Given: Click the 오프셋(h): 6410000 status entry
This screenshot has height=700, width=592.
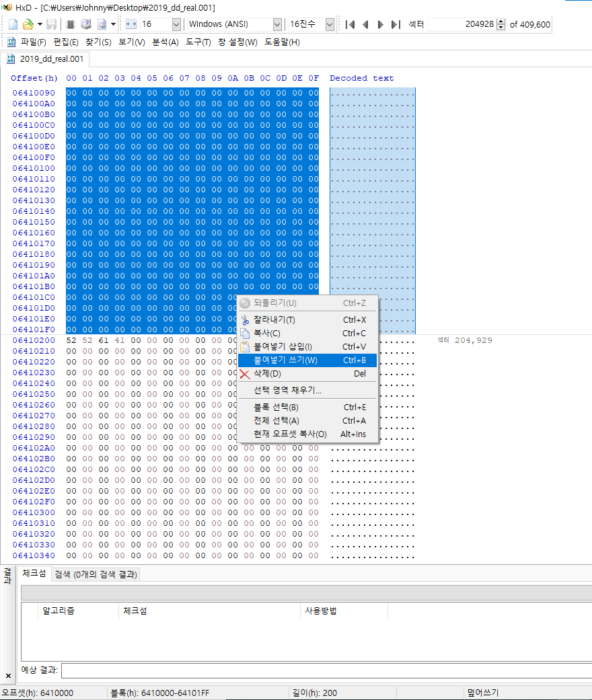Looking at the screenshot, I should pyautogui.click(x=38, y=693).
